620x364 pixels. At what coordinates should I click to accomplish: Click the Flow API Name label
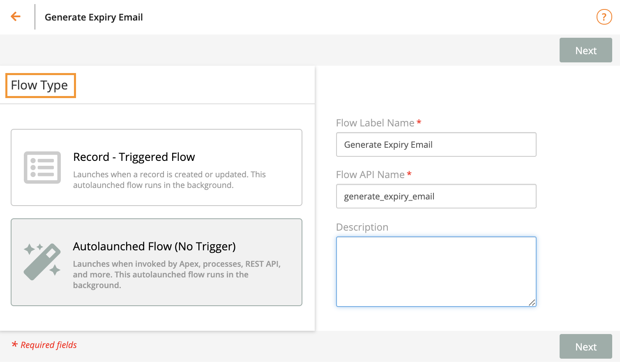click(x=370, y=174)
